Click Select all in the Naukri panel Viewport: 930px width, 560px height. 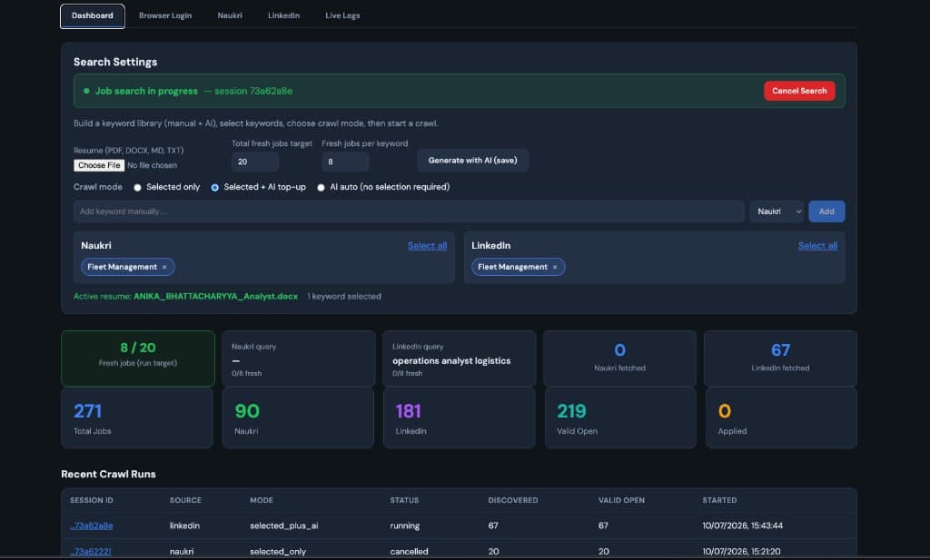tap(427, 245)
